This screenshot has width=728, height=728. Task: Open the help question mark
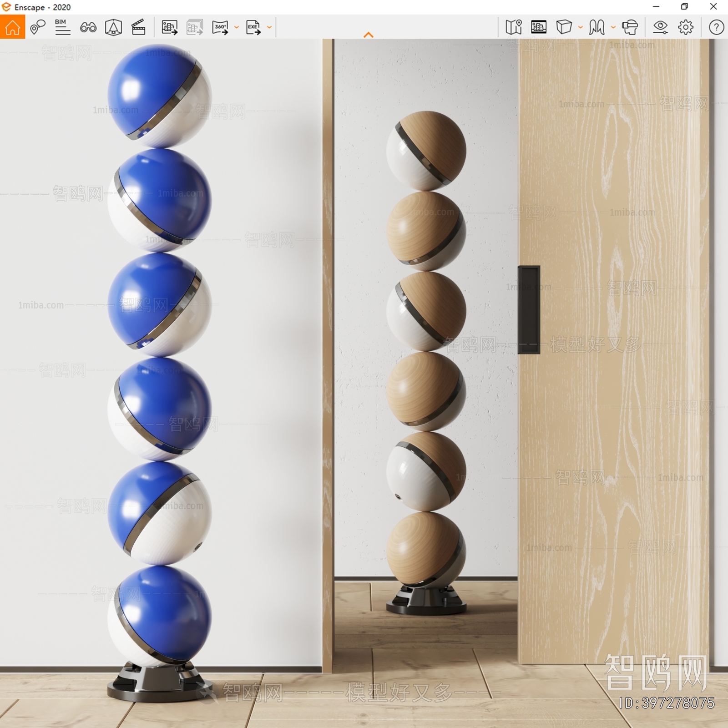716,27
